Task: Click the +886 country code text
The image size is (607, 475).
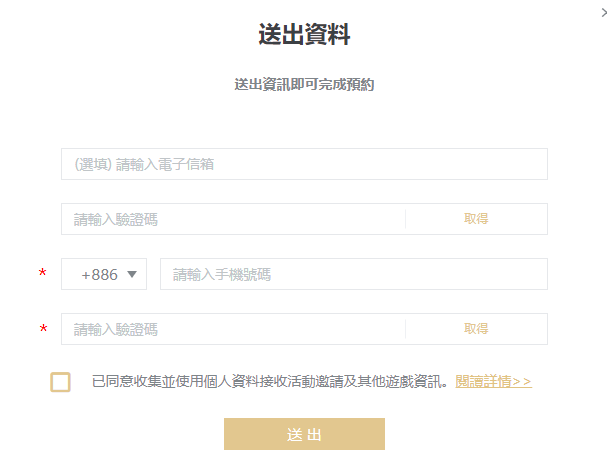Action: [x=99, y=275]
